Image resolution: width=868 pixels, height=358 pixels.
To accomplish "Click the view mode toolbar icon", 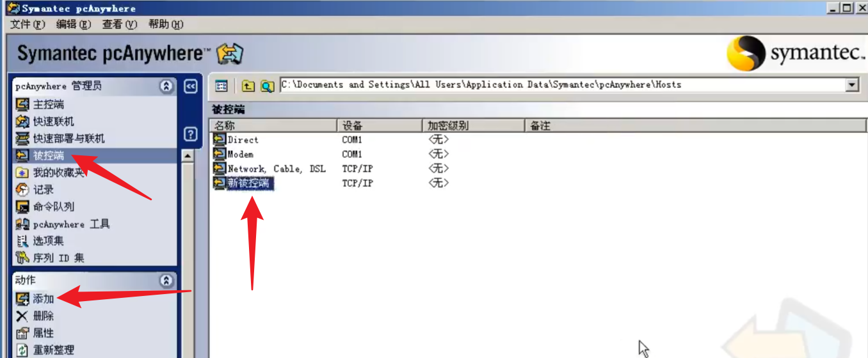I will pyautogui.click(x=221, y=86).
